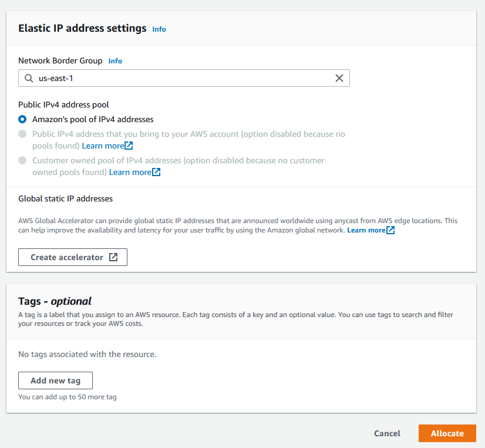Viewport: 485px width, 448px height.
Task: Open Learn more for bring-your-own IPv4 pools
Action: click(x=103, y=146)
